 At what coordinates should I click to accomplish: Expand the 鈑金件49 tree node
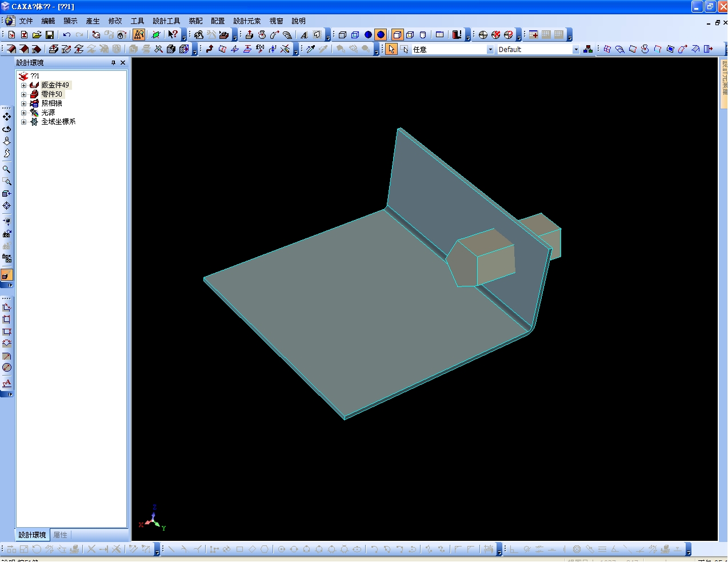click(24, 85)
